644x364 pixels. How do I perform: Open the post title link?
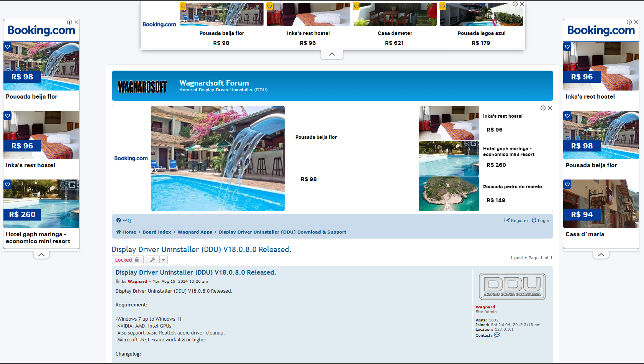tap(196, 272)
